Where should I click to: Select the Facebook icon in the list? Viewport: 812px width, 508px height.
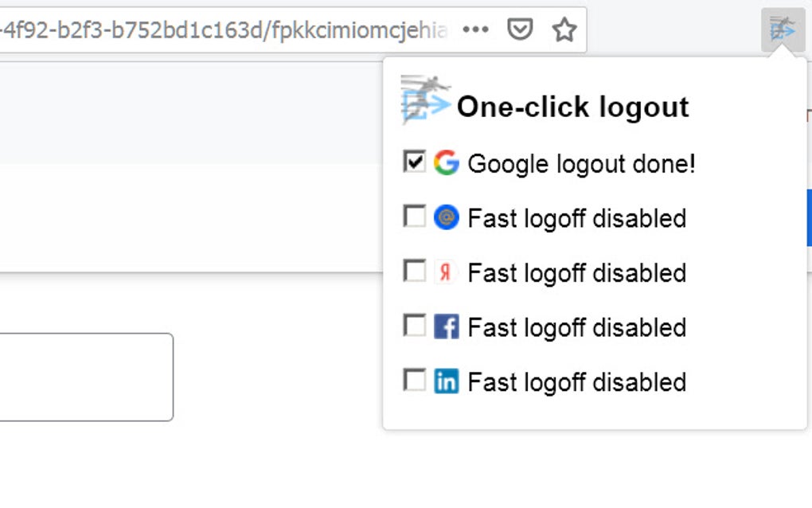447,326
